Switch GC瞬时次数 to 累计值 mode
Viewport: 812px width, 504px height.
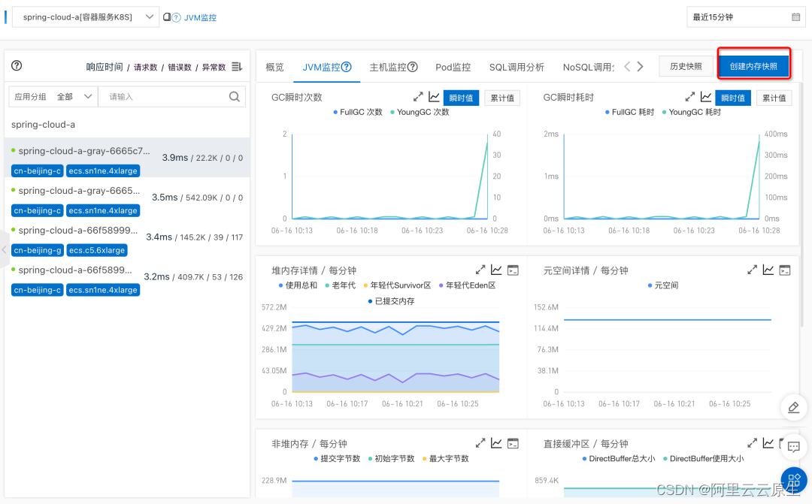[502, 97]
